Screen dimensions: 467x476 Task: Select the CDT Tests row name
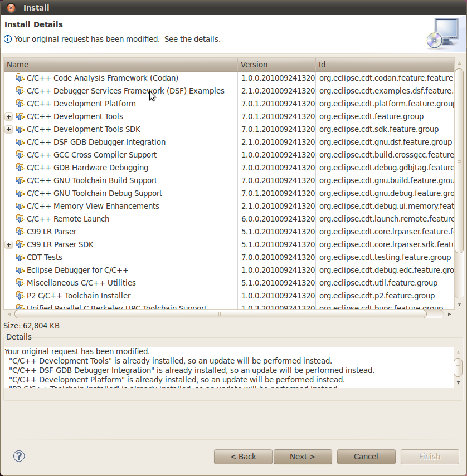45,257
